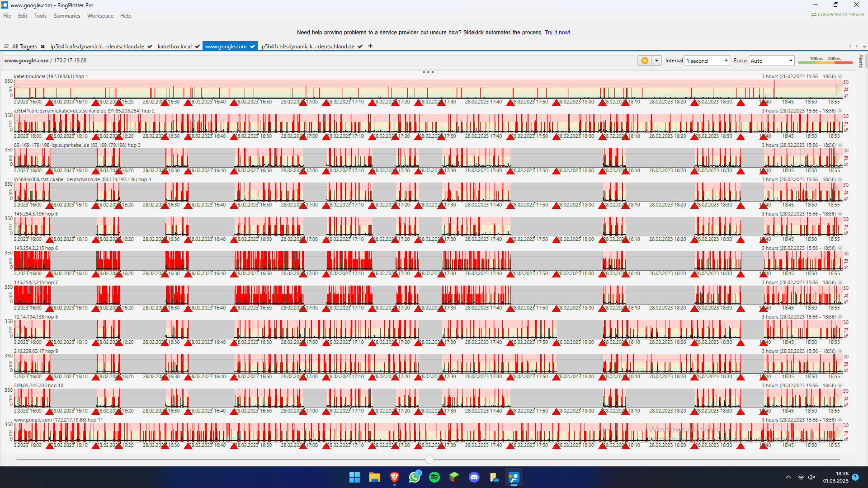Open the Interval dropdown showing 1 second
The height and width of the screenshot is (488, 868).
point(707,61)
